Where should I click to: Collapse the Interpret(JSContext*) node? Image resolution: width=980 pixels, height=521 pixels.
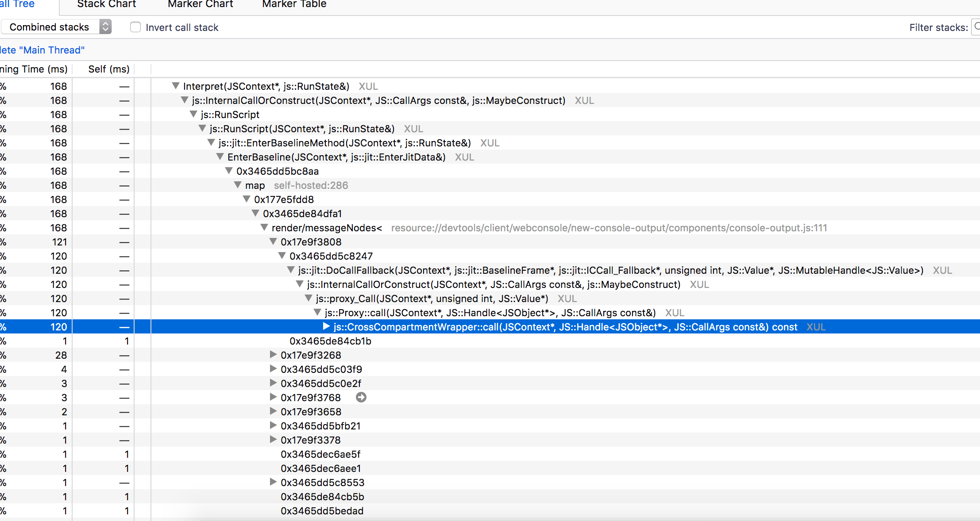[176, 86]
